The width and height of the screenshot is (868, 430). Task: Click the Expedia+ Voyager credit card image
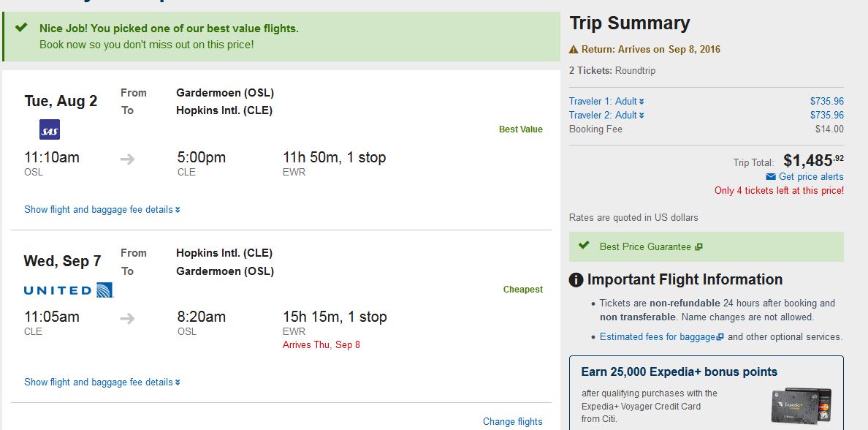pos(801,406)
